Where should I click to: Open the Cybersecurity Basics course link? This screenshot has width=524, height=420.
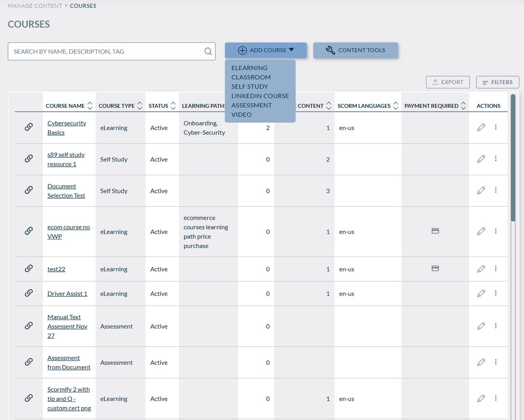(x=67, y=127)
